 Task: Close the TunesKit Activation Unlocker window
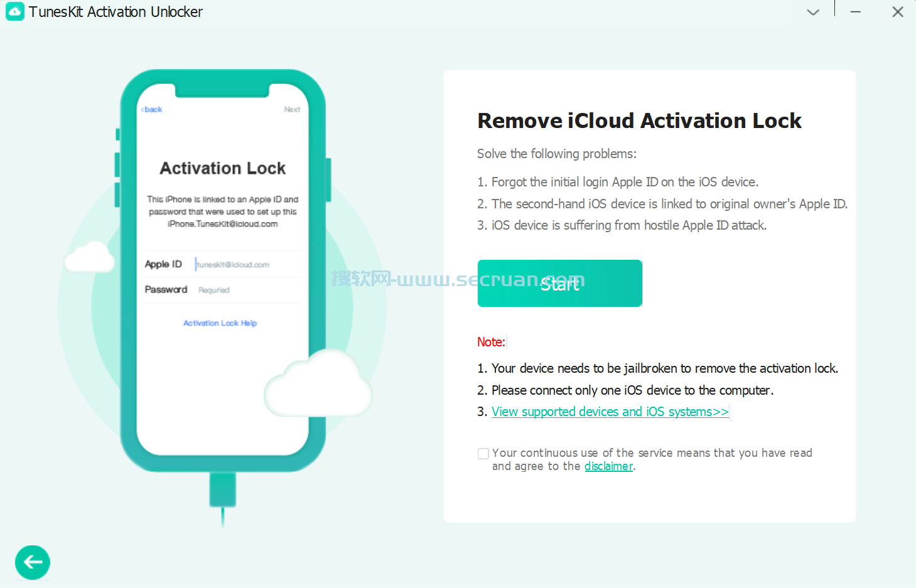(898, 12)
